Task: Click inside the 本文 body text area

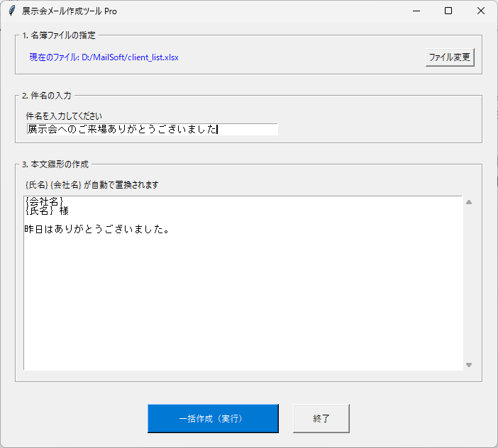Action: point(243,298)
